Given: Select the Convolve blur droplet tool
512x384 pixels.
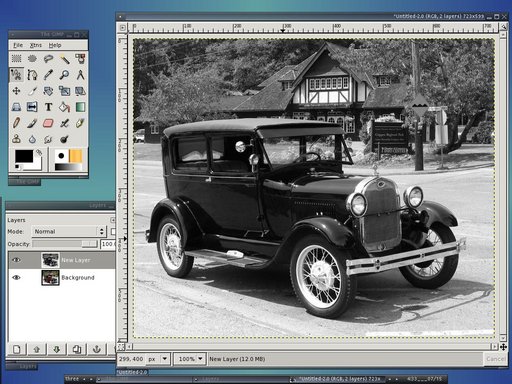Looking at the screenshot, I should 32,139.
